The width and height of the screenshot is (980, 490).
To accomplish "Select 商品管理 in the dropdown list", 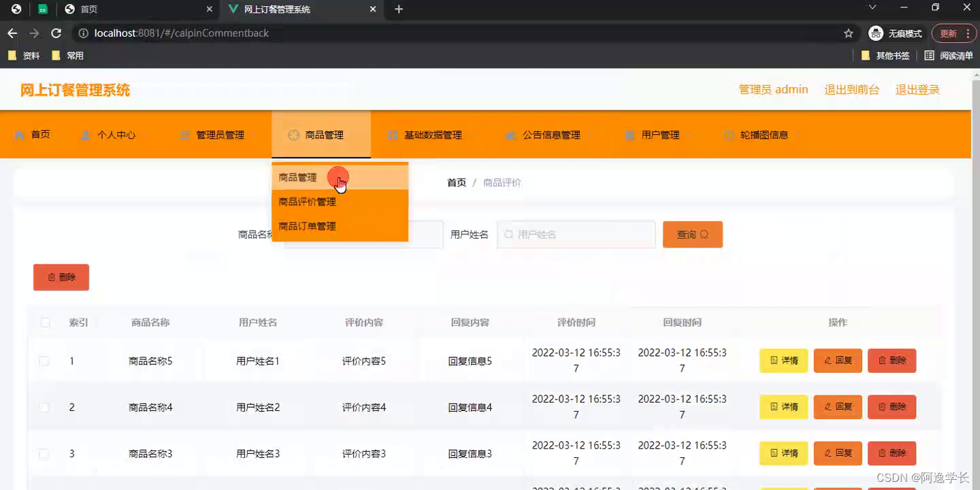I will pos(340,178).
